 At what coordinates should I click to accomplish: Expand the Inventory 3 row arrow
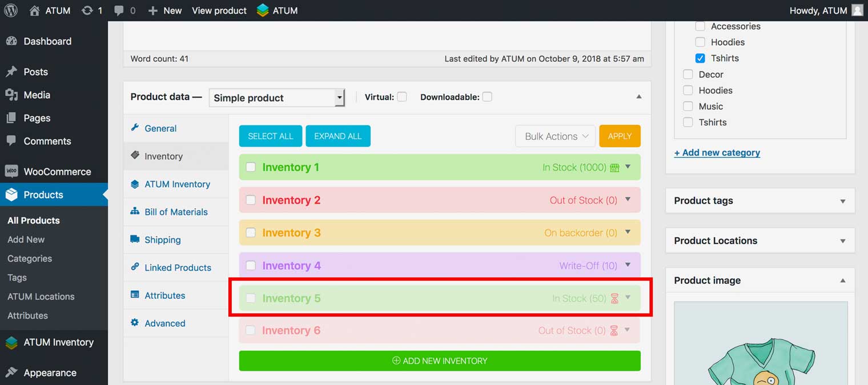(628, 232)
